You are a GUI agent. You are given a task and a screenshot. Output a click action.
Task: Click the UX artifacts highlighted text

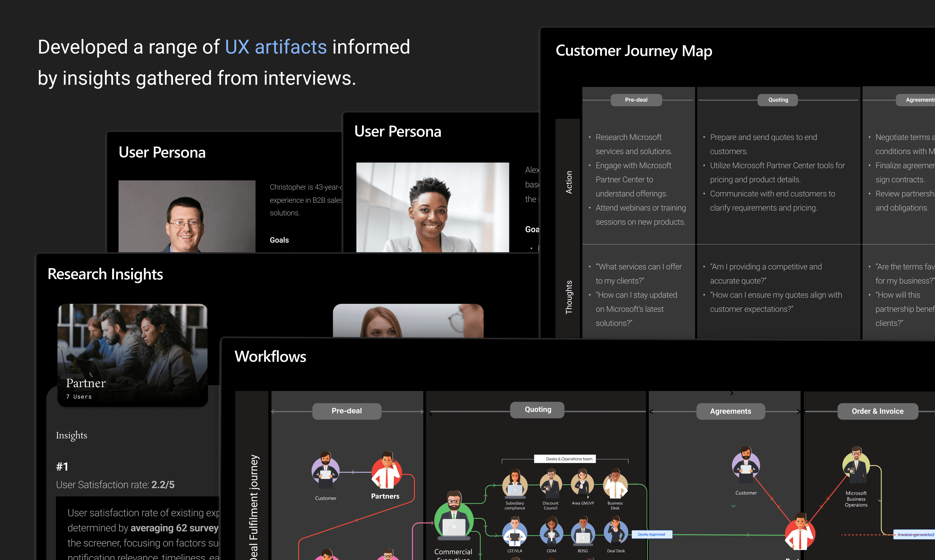point(276,47)
